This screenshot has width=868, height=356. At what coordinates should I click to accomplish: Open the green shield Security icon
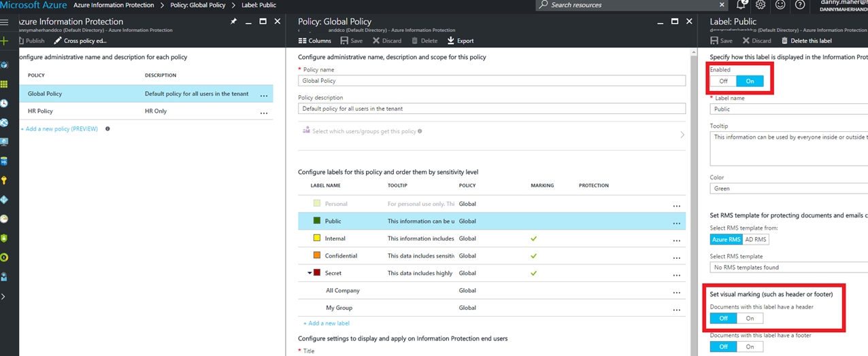click(x=4, y=238)
